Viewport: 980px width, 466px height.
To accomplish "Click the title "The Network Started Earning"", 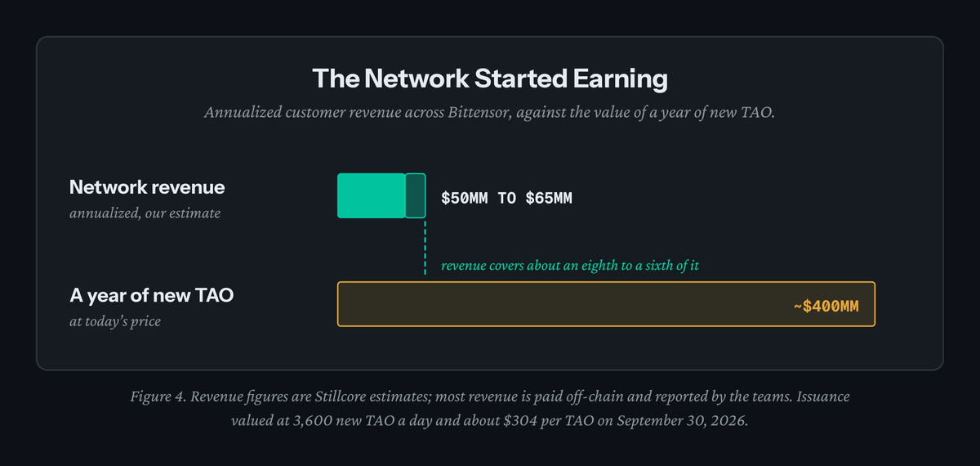I will tap(490, 78).
